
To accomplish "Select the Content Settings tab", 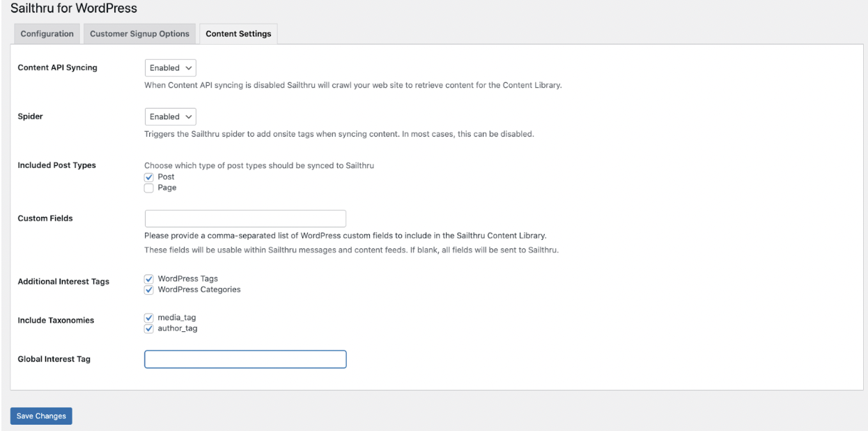I will pyautogui.click(x=238, y=34).
